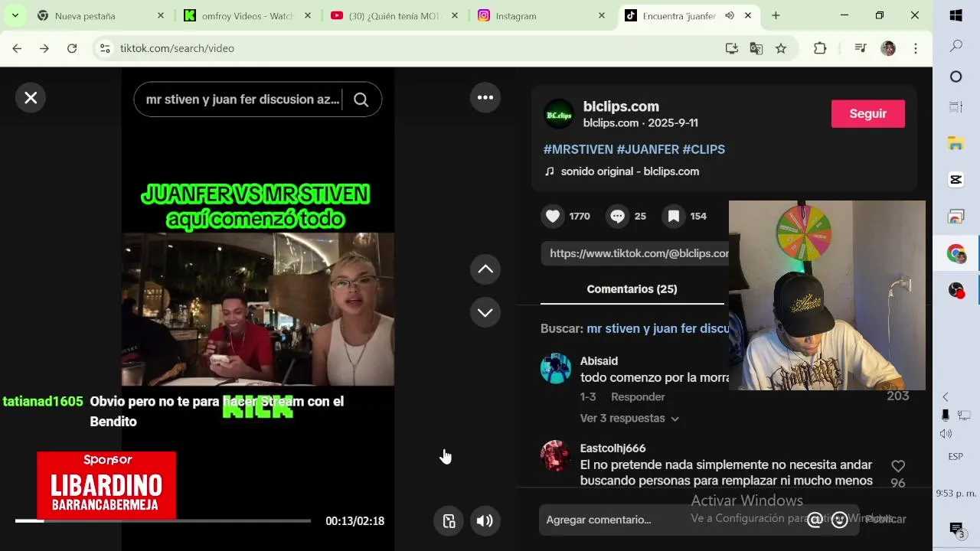Mute the TikTok tab audio icon
This screenshot has height=551, width=980.
[730, 16]
